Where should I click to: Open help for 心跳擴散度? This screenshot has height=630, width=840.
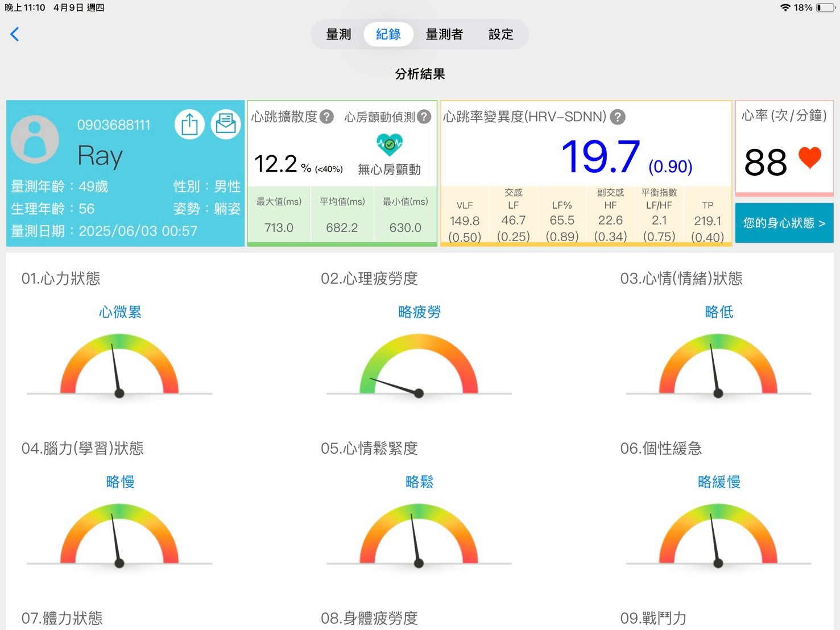[x=326, y=117]
